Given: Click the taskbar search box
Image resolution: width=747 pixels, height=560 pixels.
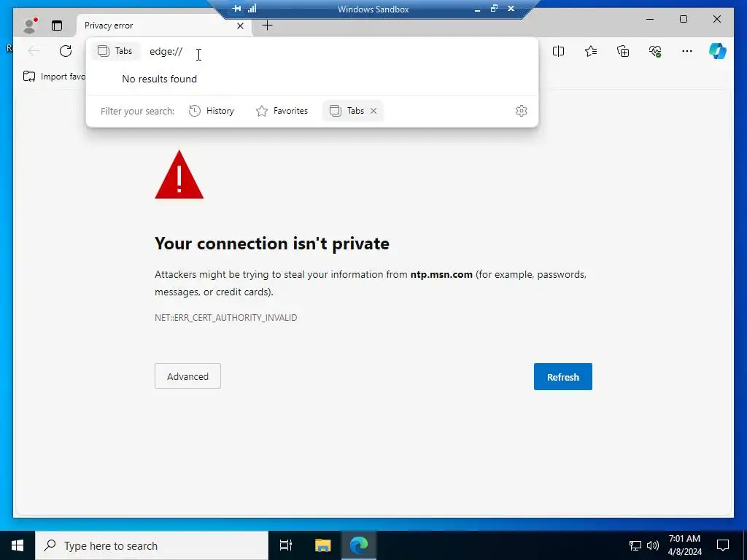Looking at the screenshot, I should tap(152, 545).
